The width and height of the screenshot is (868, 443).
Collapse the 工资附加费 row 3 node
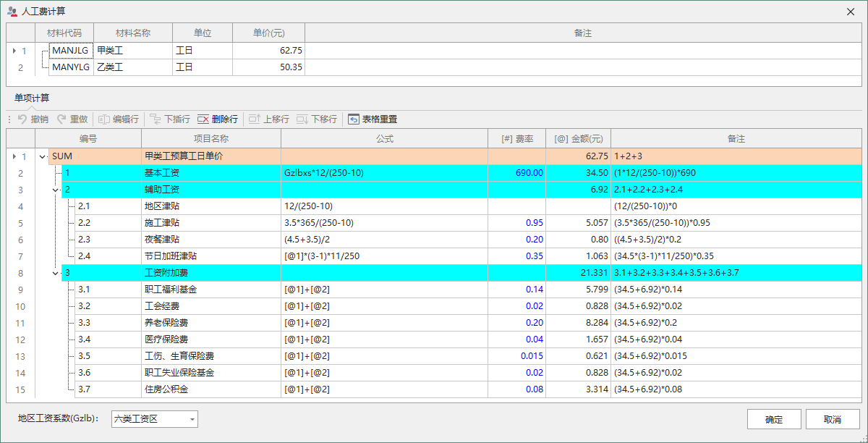tap(56, 273)
